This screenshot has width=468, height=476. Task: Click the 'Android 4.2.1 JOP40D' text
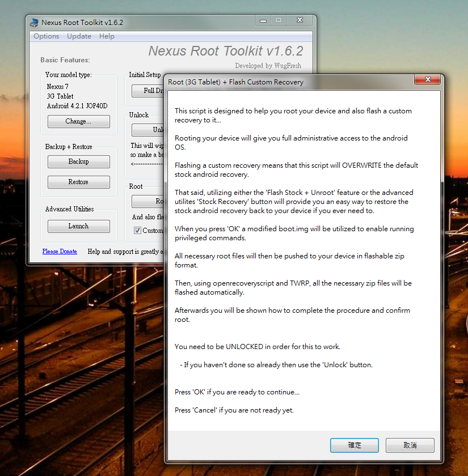77,106
